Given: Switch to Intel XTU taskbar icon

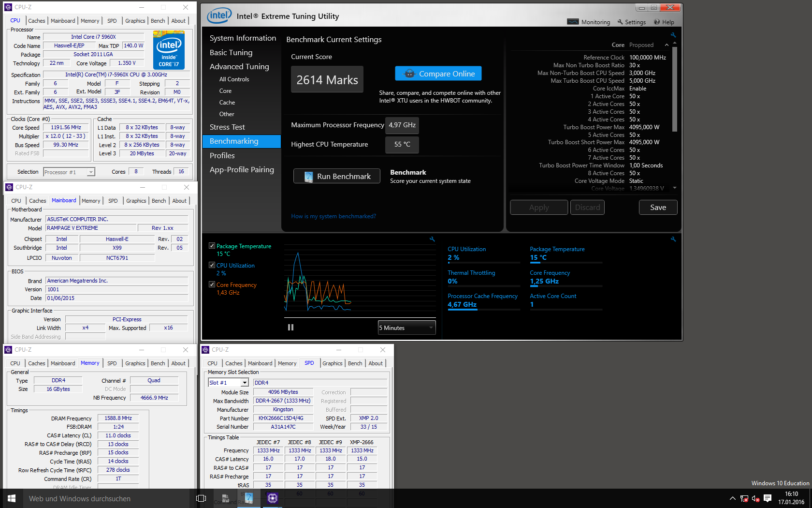Looking at the screenshot, I should click(248, 498).
